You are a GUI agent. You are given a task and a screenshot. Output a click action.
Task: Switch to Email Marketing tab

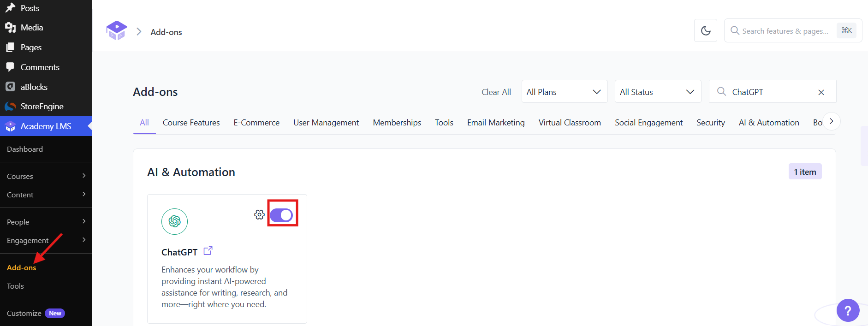pyautogui.click(x=496, y=122)
